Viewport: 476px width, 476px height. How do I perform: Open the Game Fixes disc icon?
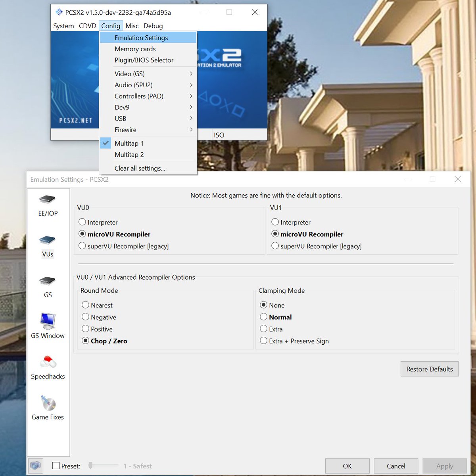point(48,403)
